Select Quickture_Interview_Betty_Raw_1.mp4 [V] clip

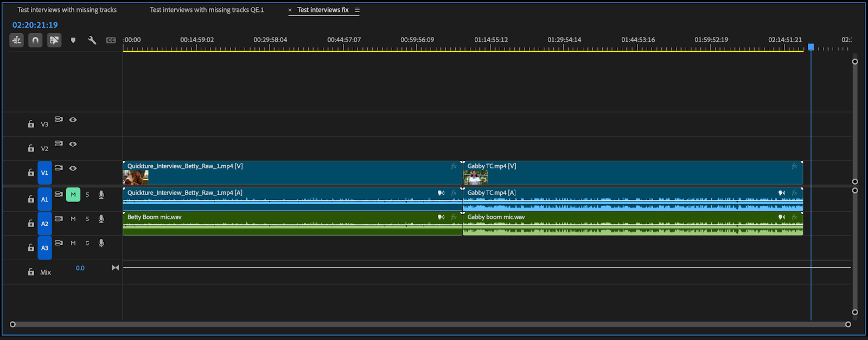[292, 173]
